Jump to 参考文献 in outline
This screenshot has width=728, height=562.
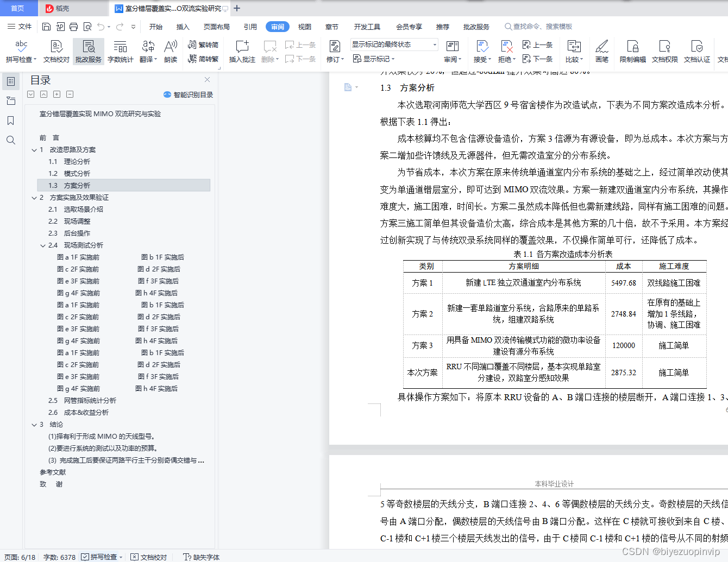click(53, 472)
